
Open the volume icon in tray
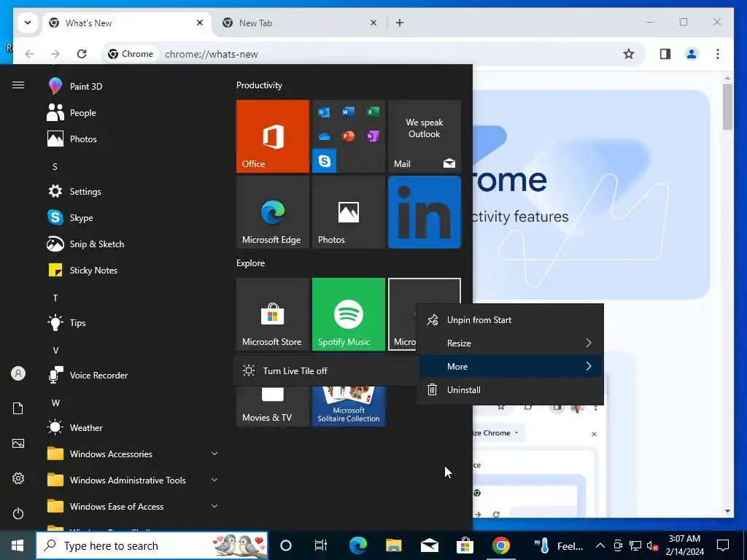coord(651,546)
